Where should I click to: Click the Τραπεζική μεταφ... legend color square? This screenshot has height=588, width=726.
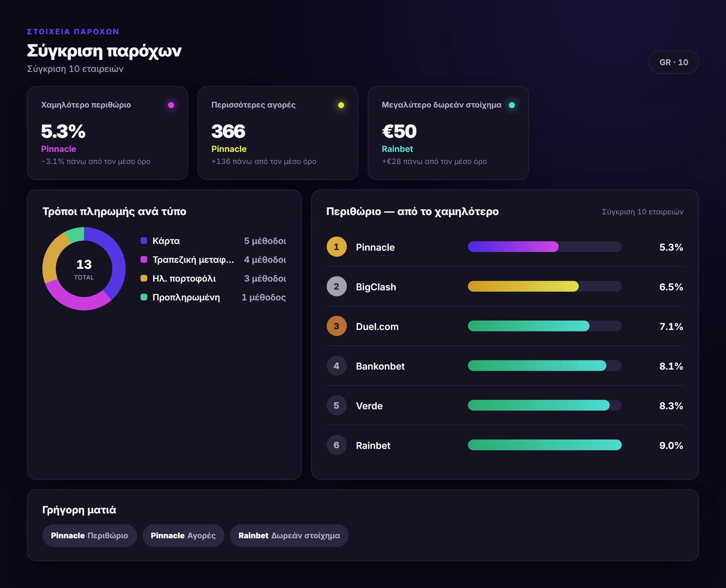(144, 259)
